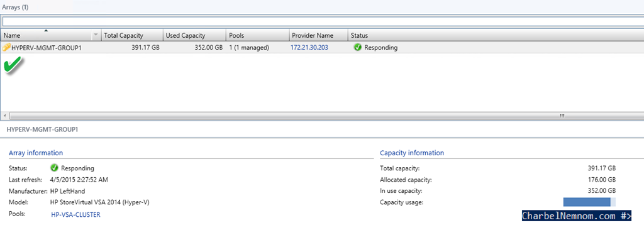Sort by Provider Name column header
Screen dimensions: 644x230
(318, 35)
